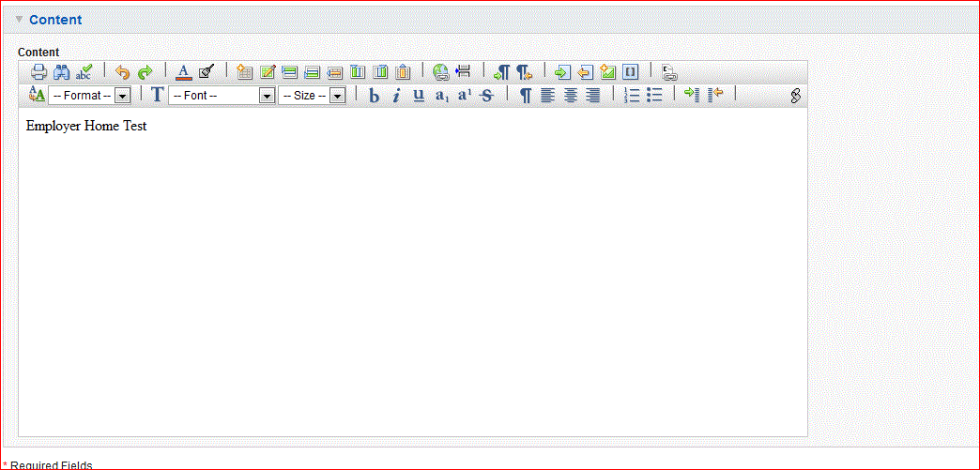The image size is (980, 470).
Task: Insert a new table
Action: click(x=244, y=72)
